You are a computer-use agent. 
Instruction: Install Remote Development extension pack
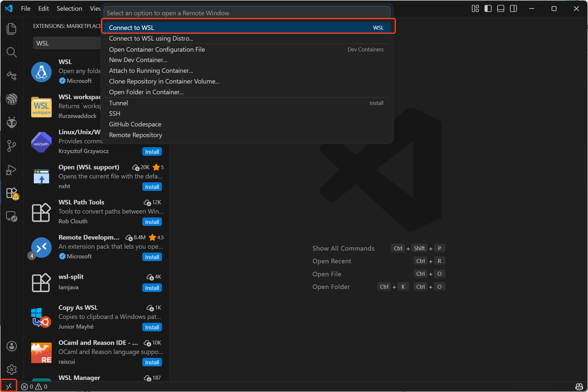tap(152, 257)
